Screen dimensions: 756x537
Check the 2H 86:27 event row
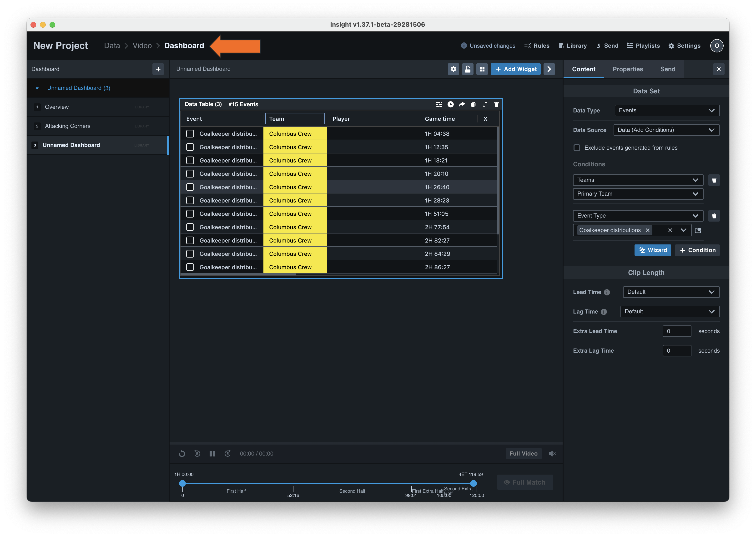click(x=190, y=267)
